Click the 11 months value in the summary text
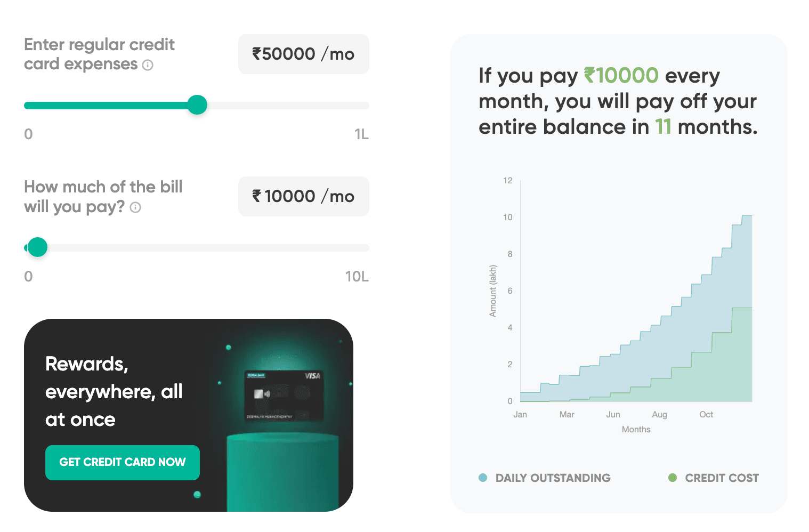The width and height of the screenshot is (809, 532). pos(662,127)
